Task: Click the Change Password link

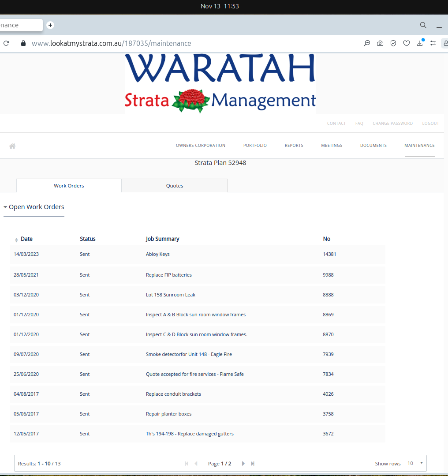Action: tap(393, 123)
